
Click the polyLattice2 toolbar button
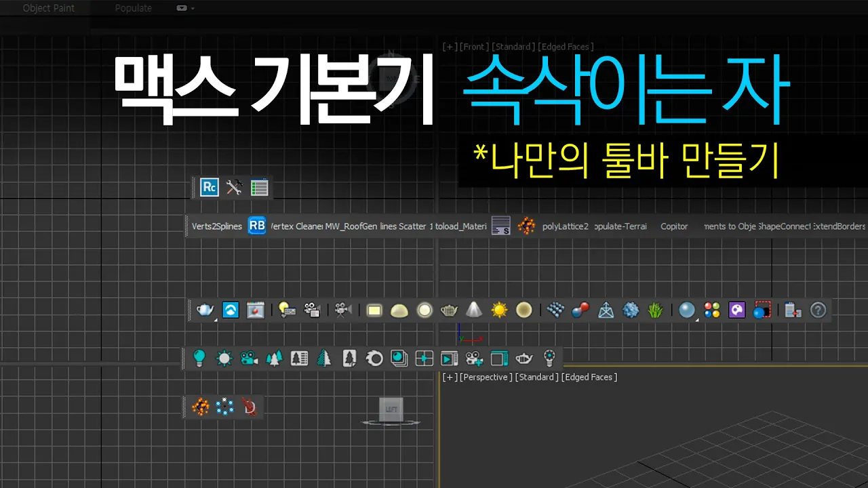[x=566, y=226]
